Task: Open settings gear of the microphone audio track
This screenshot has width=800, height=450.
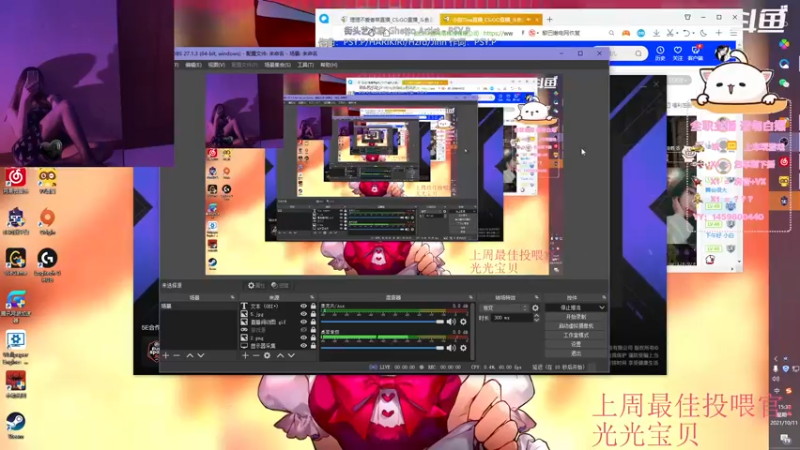Action: tap(463, 322)
